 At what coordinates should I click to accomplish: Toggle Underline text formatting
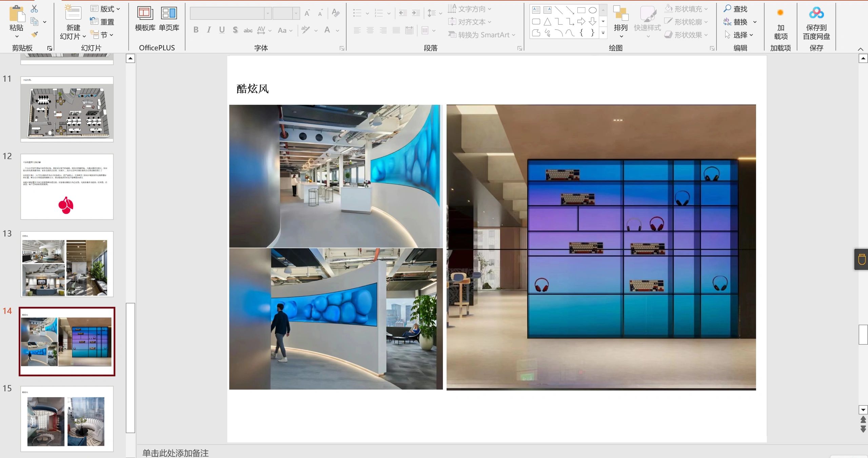(222, 30)
